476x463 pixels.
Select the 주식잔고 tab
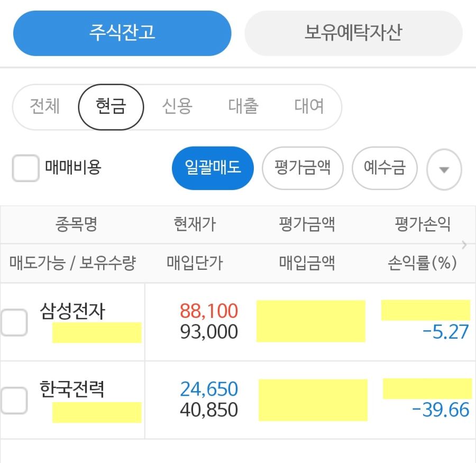[x=122, y=33]
